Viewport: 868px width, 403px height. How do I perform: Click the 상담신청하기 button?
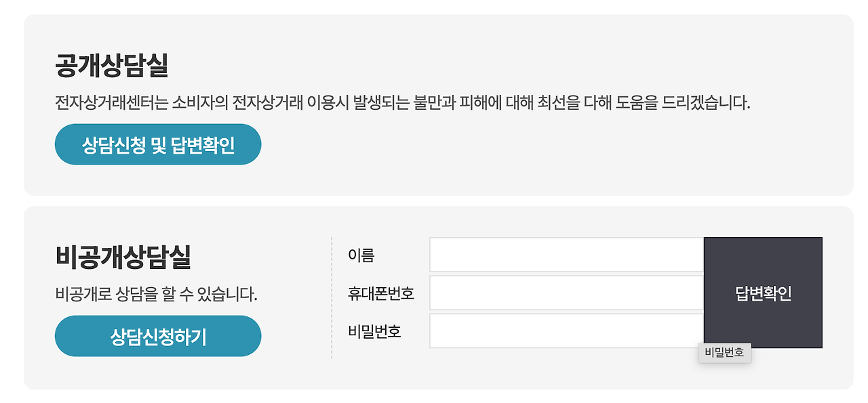(x=158, y=335)
